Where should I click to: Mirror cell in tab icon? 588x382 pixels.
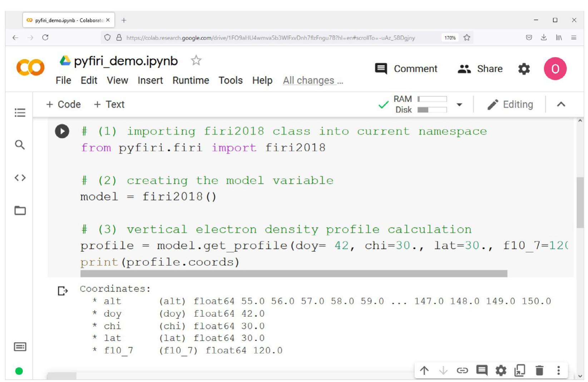pos(520,371)
